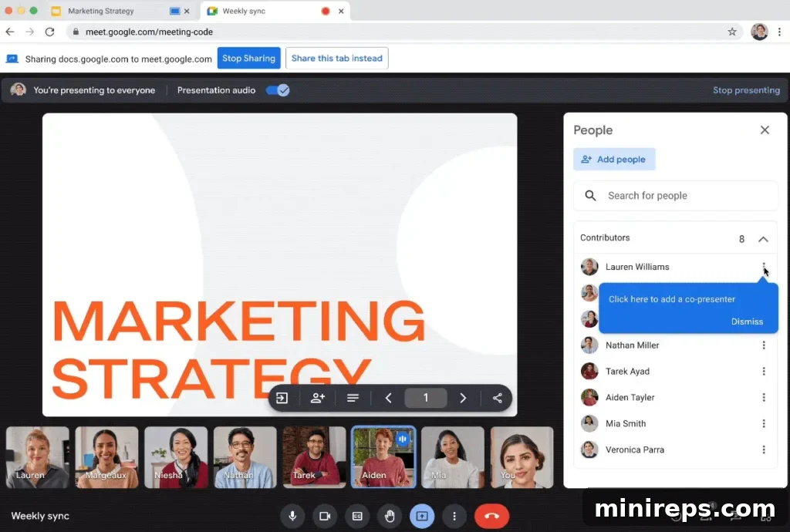Select Niesha's video thumbnail

coord(176,457)
